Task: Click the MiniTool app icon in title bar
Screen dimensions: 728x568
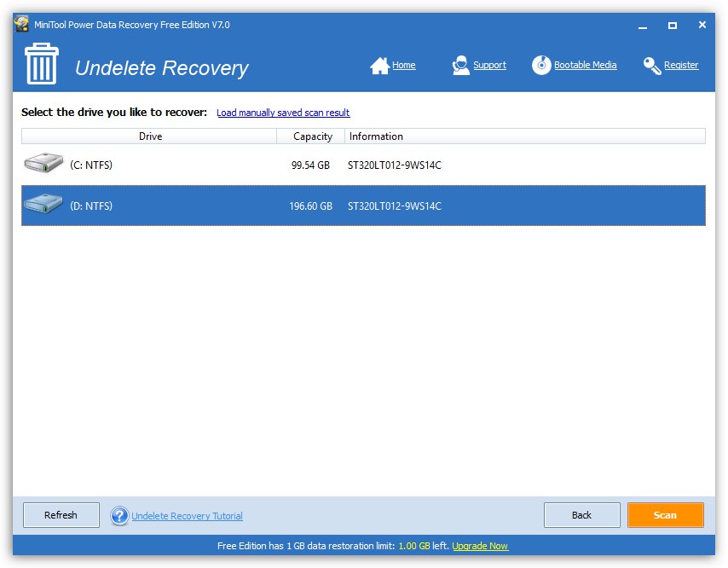Action: [x=21, y=24]
